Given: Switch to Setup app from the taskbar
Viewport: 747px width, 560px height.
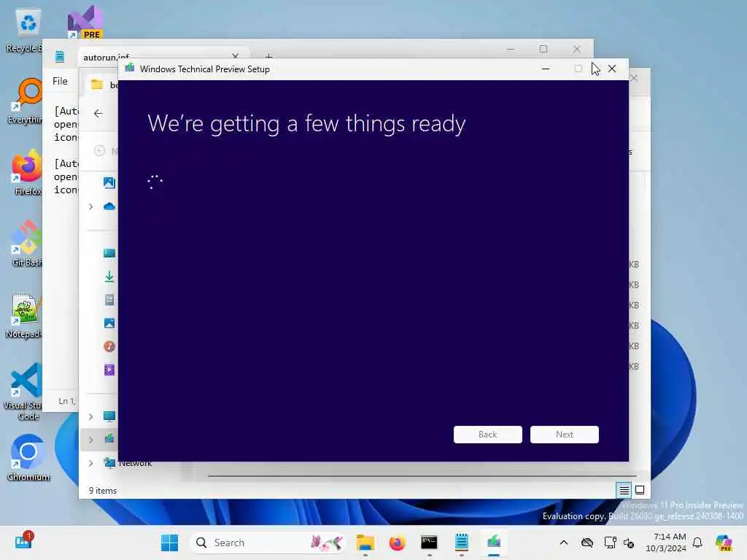Looking at the screenshot, I should click(494, 542).
